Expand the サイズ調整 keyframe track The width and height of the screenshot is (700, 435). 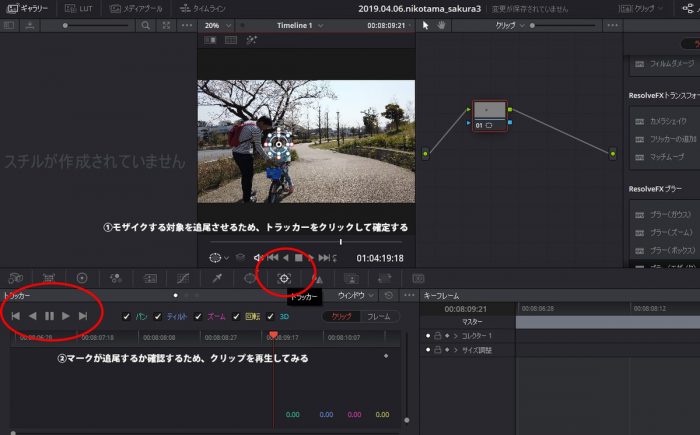[x=456, y=350]
